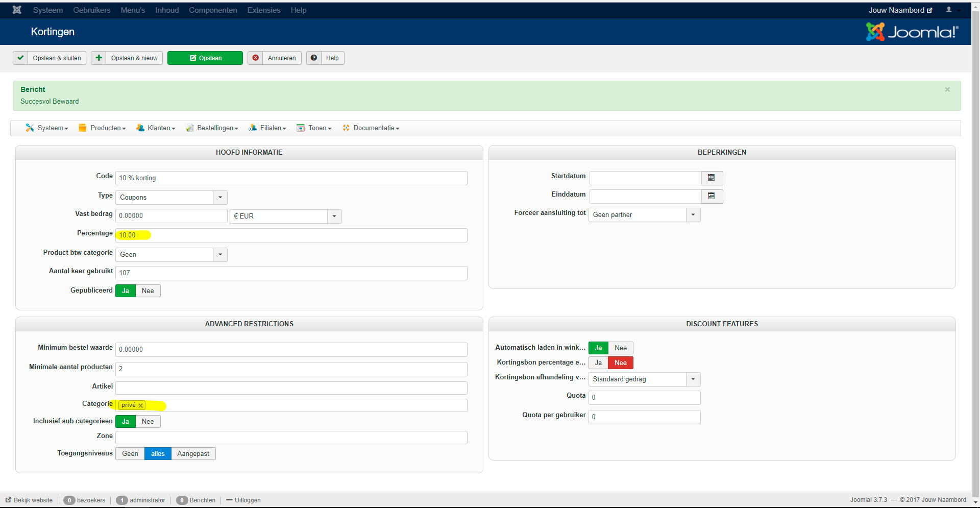The image size is (980, 508).
Task: Click the Bestellingen orders icon
Action: 190,128
